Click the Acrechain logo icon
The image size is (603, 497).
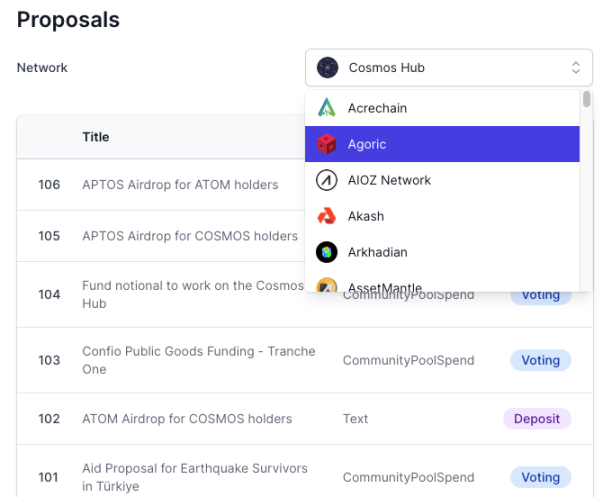tap(327, 108)
